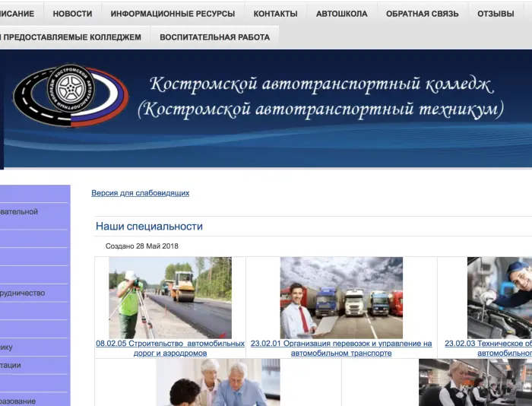This screenshot has height=406, width=532.
Task: Open услуги ПРЕДОСТАВЛЯЕМЫЕ КОЛЛЕДЖЕМ menu item
Action: (72, 37)
